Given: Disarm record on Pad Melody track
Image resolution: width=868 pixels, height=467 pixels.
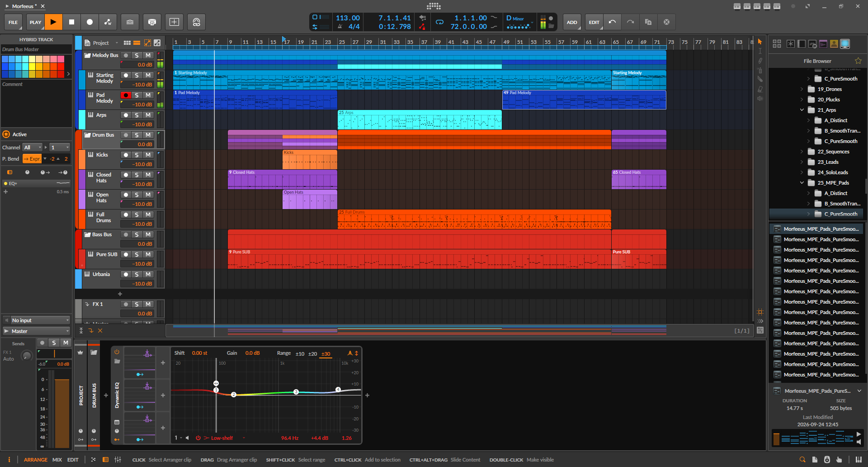Looking at the screenshot, I should (x=126, y=95).
